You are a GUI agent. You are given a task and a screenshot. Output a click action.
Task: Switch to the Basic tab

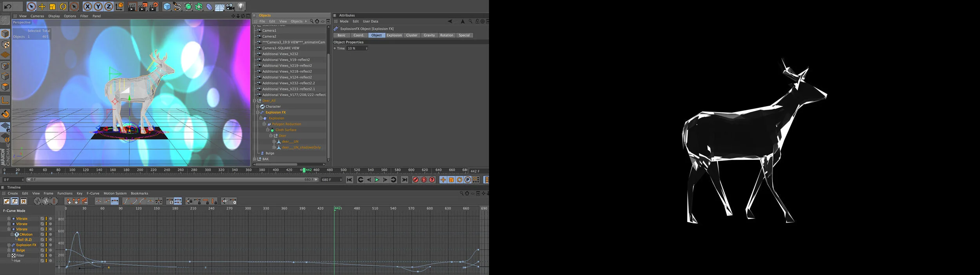click(x=342, y=35)
